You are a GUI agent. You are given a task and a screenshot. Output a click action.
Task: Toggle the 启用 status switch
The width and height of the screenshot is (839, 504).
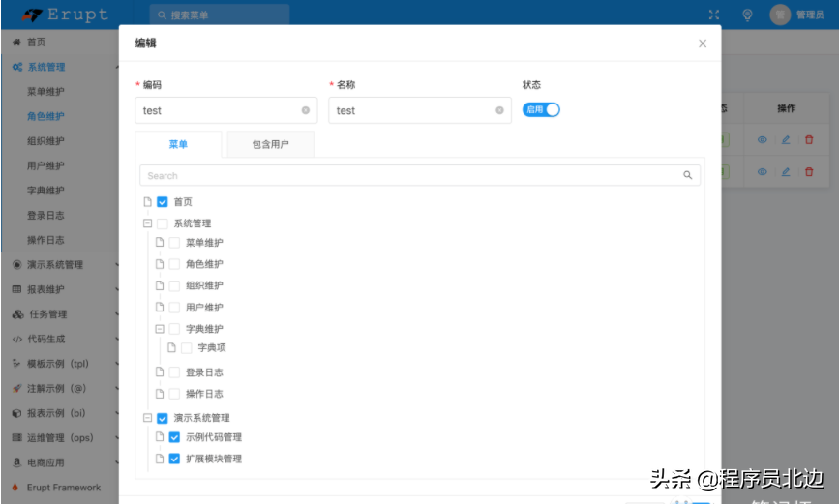[x=541, y=109]
